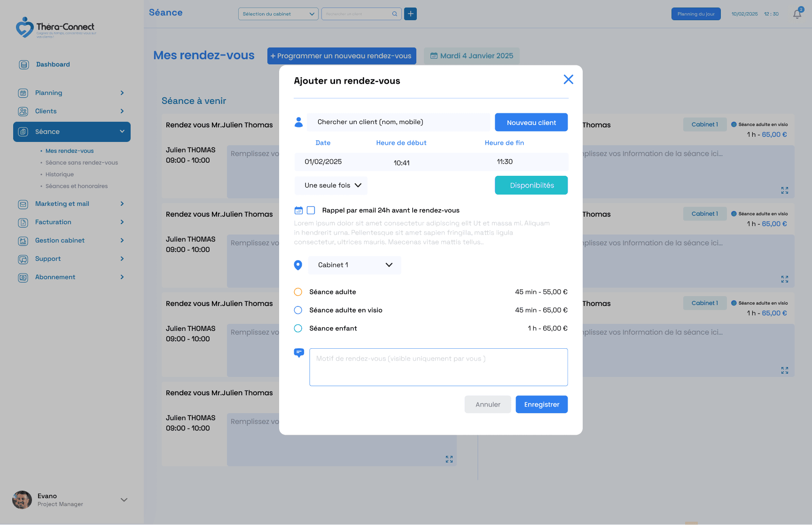
Task: Select the Dashboard icon in the sidebar
Action: (23, 64)
